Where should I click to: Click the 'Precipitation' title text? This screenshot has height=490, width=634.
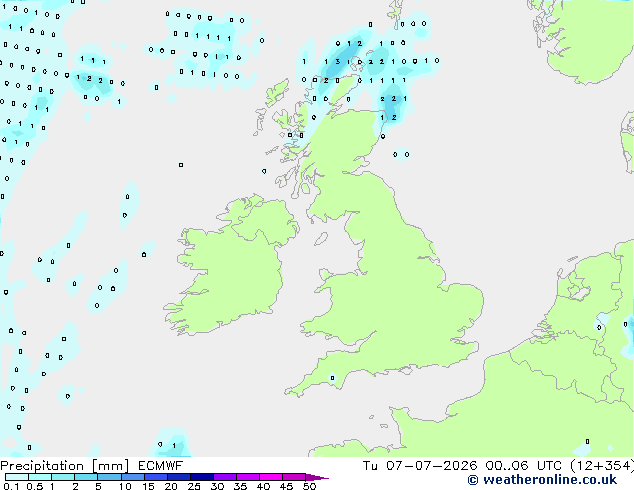click(x=42, y=466)
